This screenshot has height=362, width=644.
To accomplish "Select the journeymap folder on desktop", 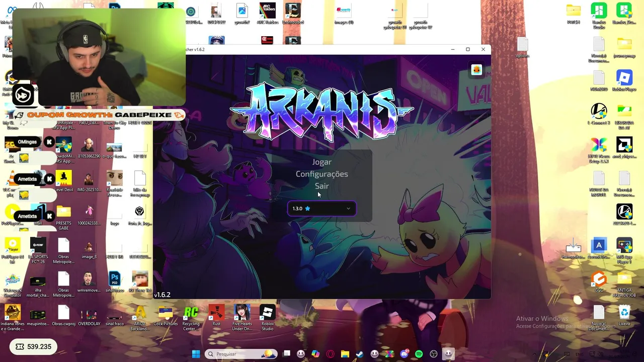I will click(x=624, y=48).
